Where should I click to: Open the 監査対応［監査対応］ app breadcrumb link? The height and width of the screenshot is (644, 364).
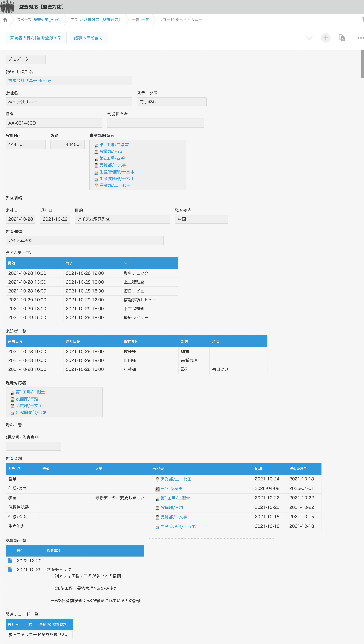(x=103, y=20)
